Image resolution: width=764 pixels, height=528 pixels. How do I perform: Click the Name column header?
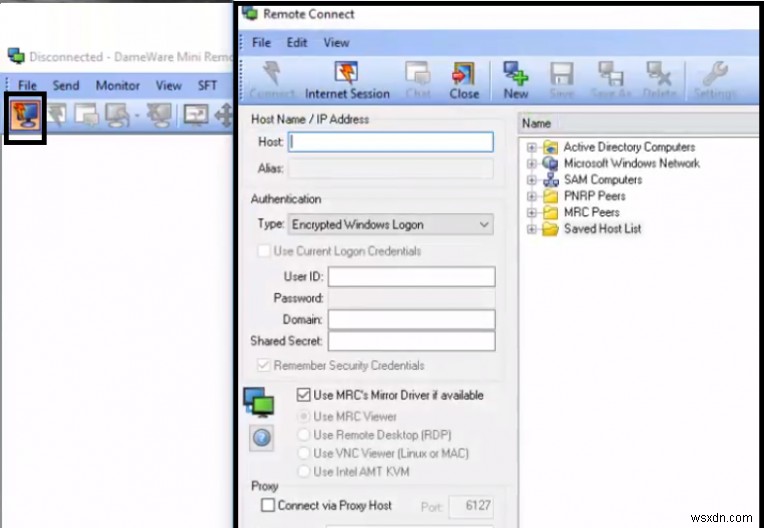638,123
